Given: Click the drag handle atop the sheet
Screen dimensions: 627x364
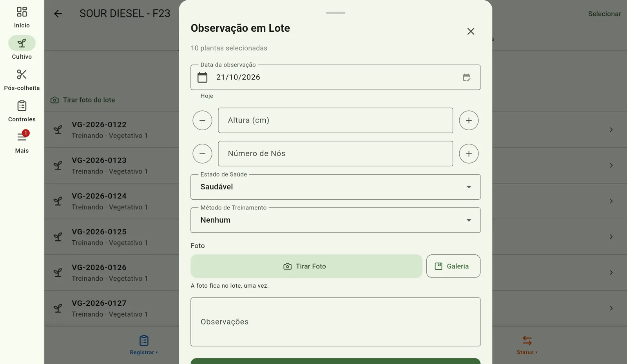Looking at the screenshot, I should click(x=335, y=13).
